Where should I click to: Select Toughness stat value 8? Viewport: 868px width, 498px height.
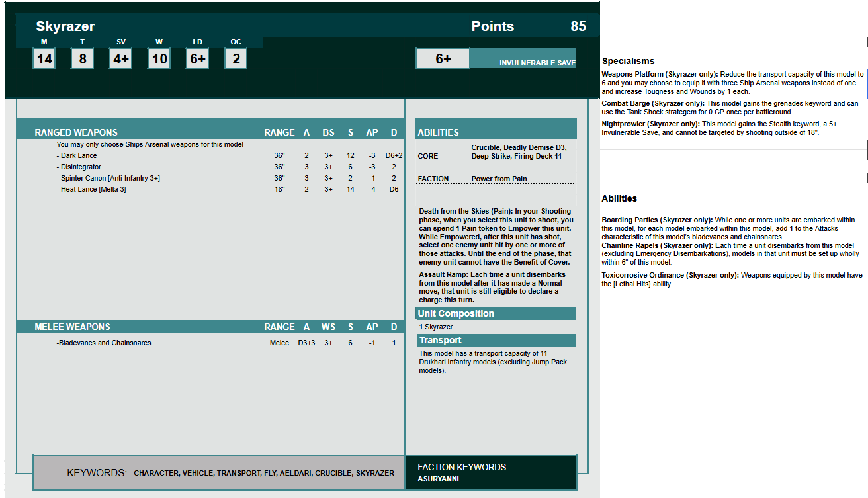click(x=83, y=58)
